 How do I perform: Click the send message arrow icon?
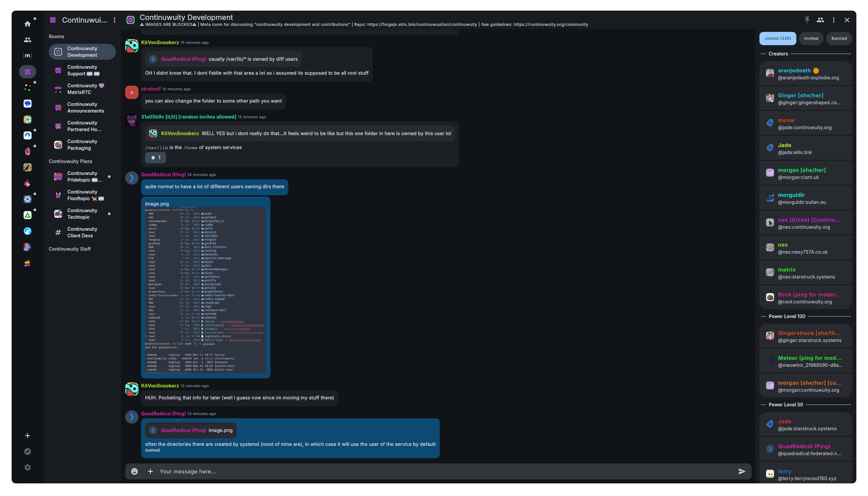742,471
